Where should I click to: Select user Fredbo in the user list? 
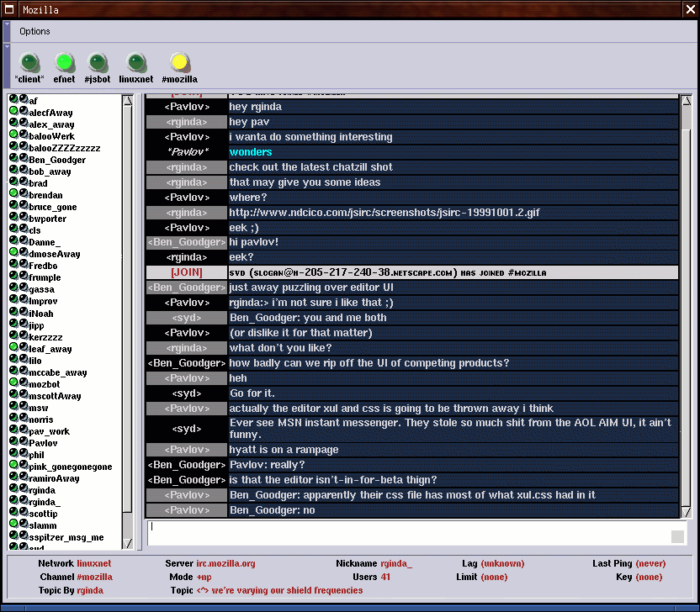[x=43, y=266]
